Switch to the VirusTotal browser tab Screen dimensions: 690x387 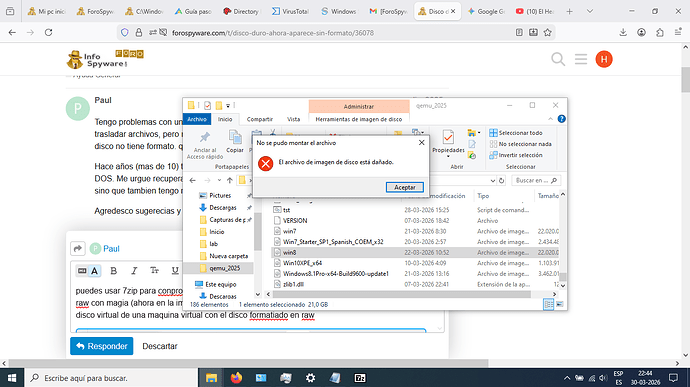(290, 11)
